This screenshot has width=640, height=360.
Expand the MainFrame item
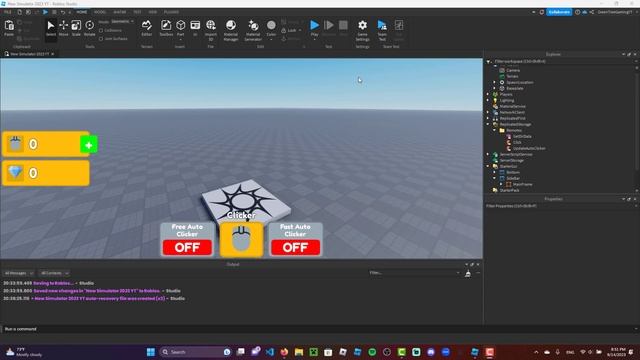pyautogui.click(x=501, y=184)
